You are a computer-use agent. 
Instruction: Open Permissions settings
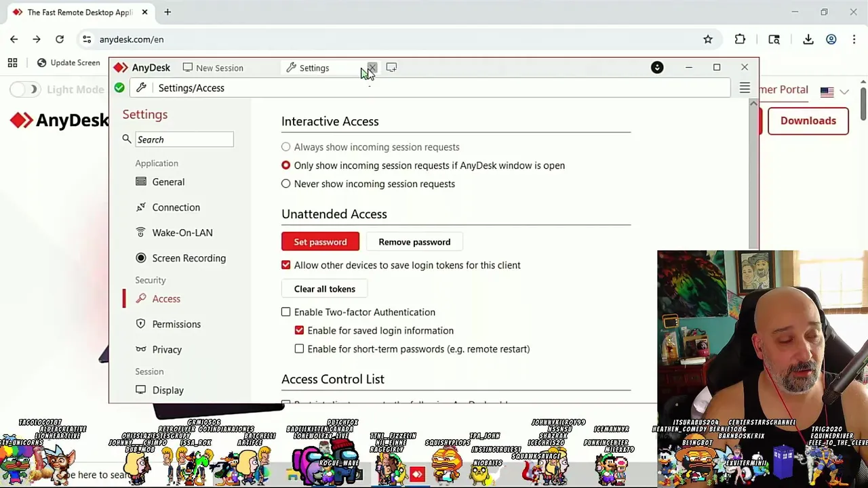(x=176, y=324)
